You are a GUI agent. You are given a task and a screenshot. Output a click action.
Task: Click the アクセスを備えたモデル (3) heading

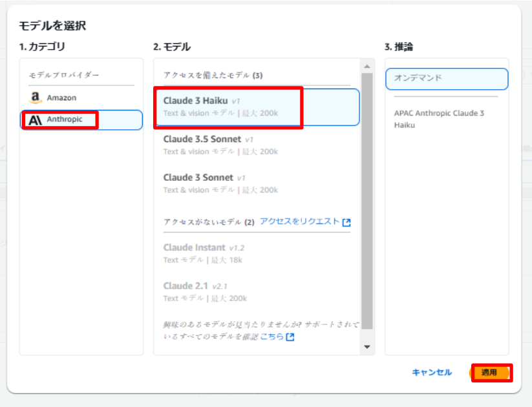point(213,76)
